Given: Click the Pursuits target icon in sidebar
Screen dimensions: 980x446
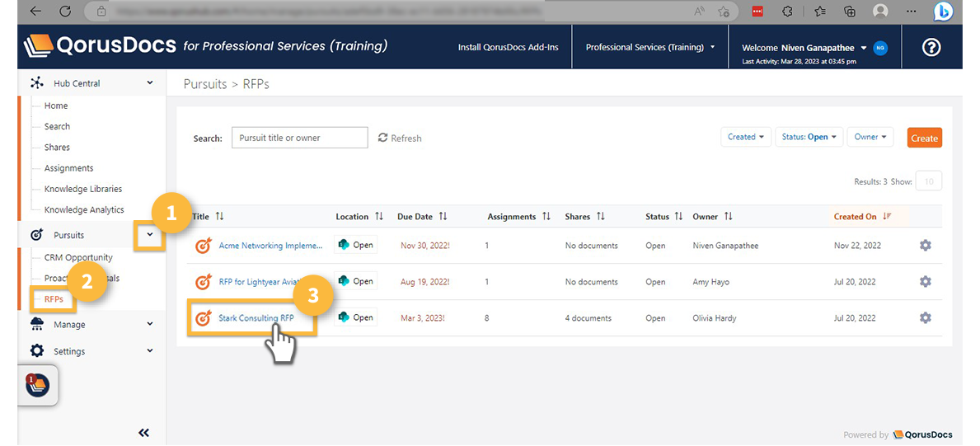Looking at the screenshot, I should click(37, 235).
